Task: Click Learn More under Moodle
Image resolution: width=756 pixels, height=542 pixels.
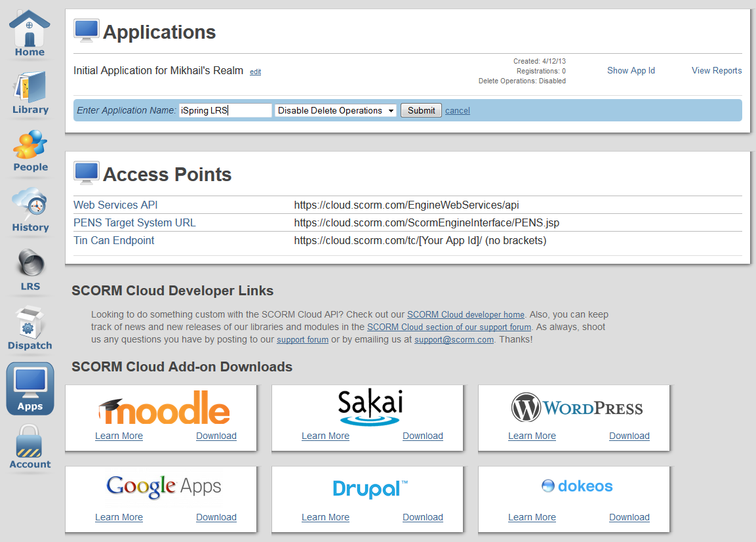Action: [x=119, y=436]
